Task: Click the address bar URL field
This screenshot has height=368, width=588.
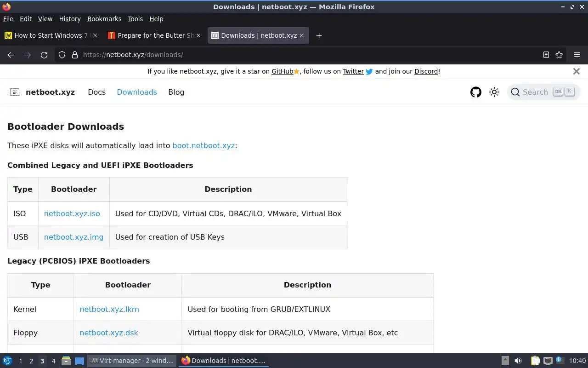Action: coord(310,55)
